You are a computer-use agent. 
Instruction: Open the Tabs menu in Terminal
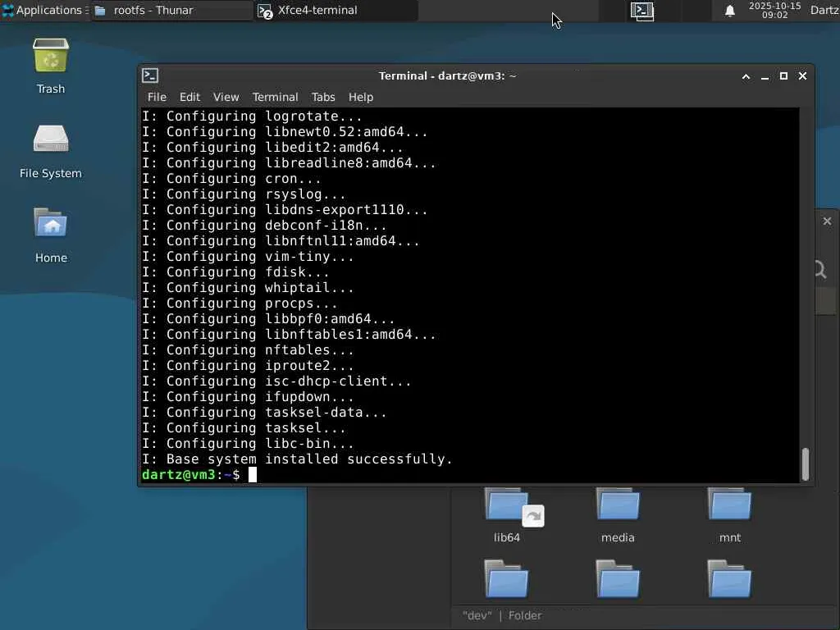[x=323, y=97]
